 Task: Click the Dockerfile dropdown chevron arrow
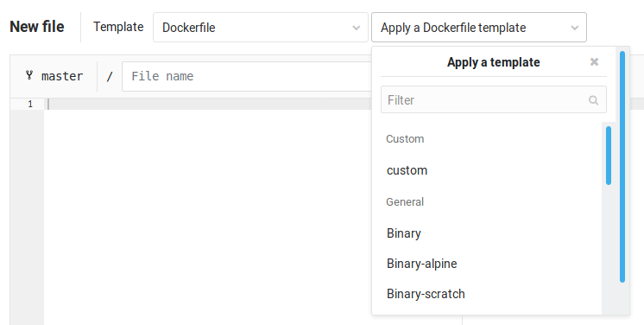[356, 28]
